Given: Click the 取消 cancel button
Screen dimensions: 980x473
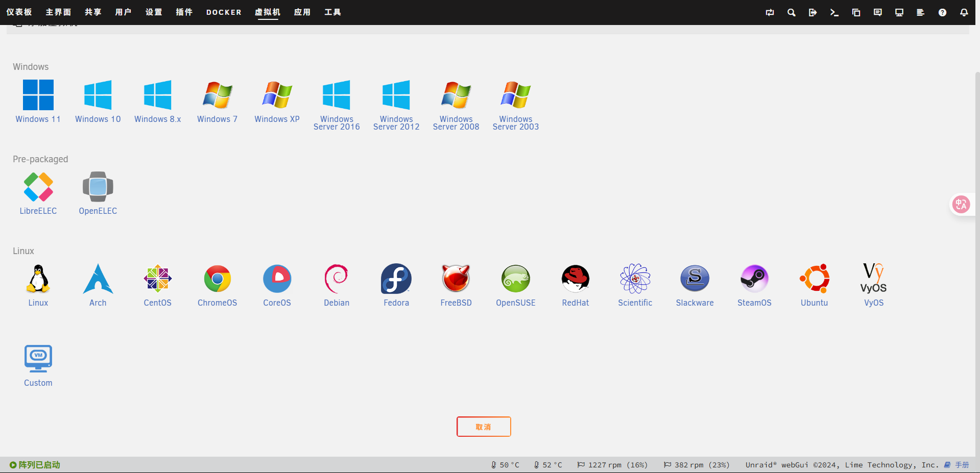Looking at the screenshot, I should pyautogui.click(x=484, y=427).
